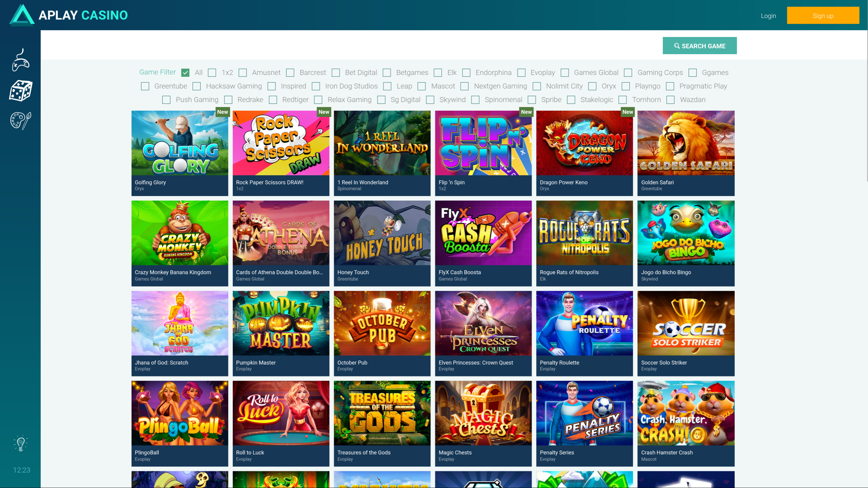
Task: Launch Cards of Athena Double Double Bonus
Action: (281, 233)
